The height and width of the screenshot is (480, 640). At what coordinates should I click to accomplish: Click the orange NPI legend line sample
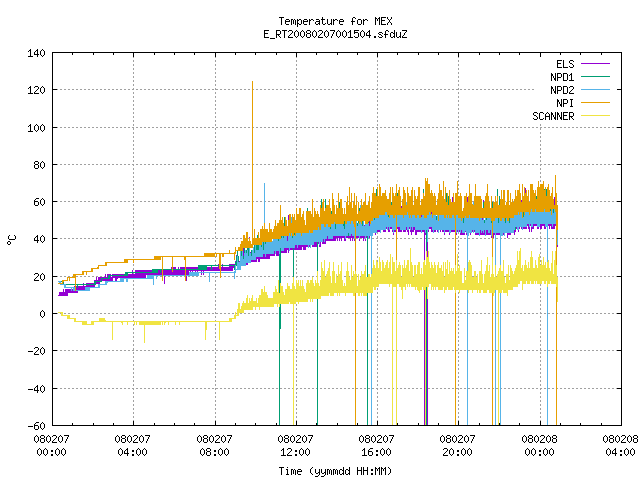596,102
